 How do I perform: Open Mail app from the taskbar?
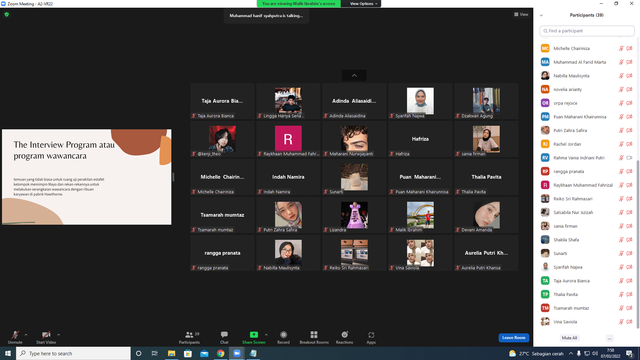(x=204, y=353)
